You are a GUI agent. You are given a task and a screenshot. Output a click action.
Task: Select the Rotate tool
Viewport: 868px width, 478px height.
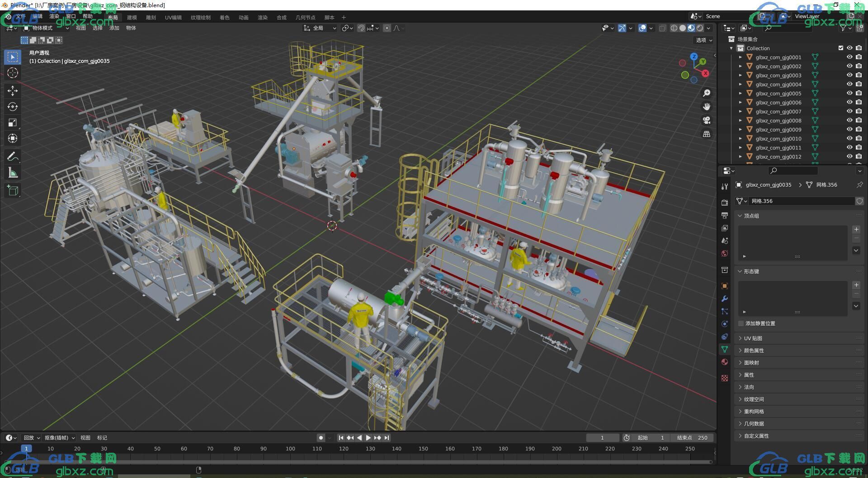[13, 107]
